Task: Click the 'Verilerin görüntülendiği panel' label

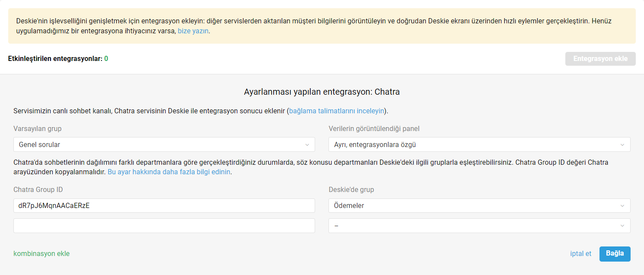Action: (x=374, y=128)
